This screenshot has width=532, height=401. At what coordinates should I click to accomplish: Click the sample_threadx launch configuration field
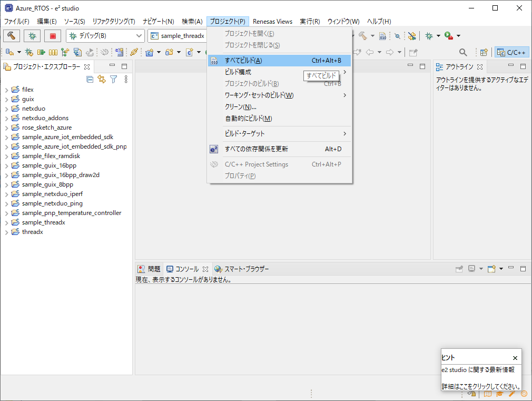[x=178, y=36]
